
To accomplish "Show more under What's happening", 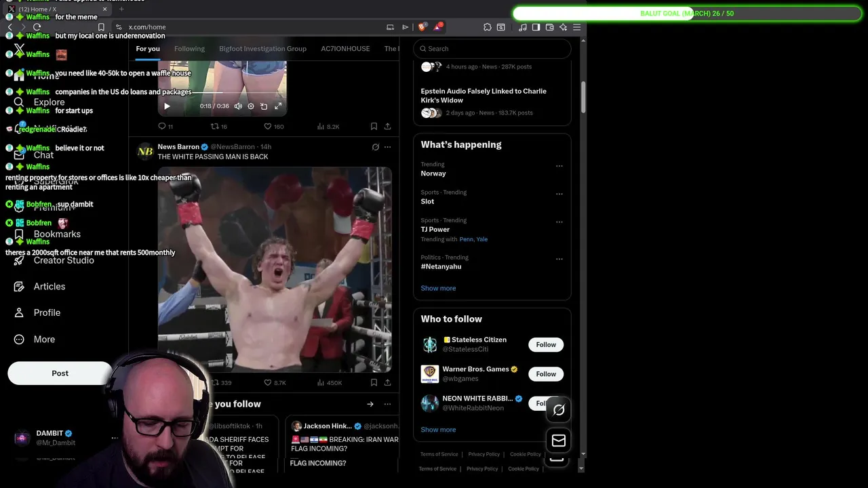I will [x=438, y=288].
